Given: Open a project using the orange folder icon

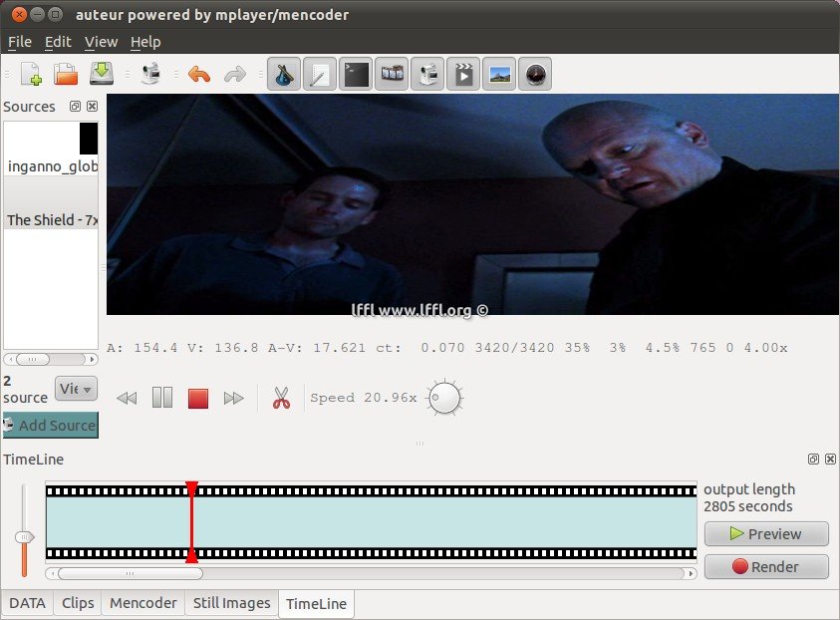Looking at the screenshot, I should tap(66, 74).
